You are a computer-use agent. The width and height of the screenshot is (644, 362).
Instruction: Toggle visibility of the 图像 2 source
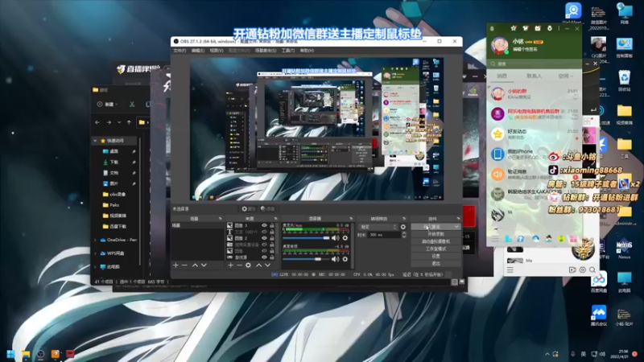pos(264,238)
